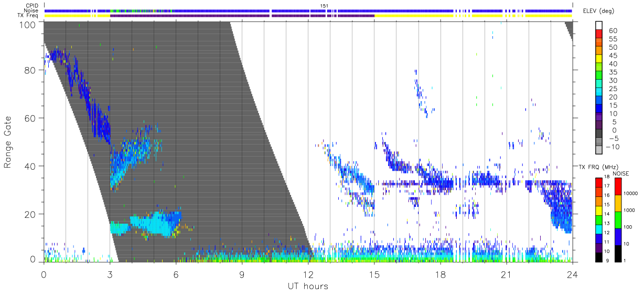The width and height of the screenshot is (644, 297).
Task: Click the 18 tick on UT hours axis
Action: (440, 274)
